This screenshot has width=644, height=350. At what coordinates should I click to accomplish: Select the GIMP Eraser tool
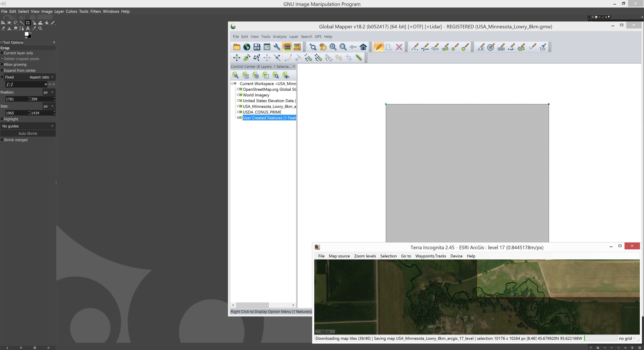pos(3,29)
